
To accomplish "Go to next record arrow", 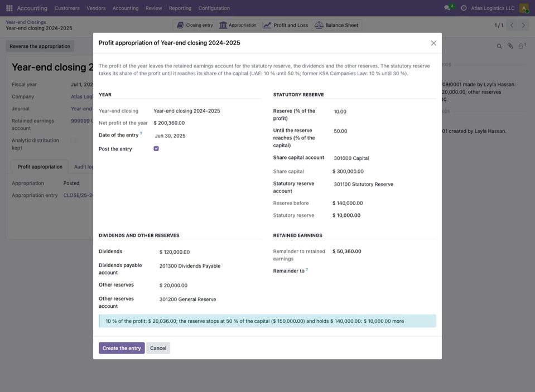I will point(523,25).
